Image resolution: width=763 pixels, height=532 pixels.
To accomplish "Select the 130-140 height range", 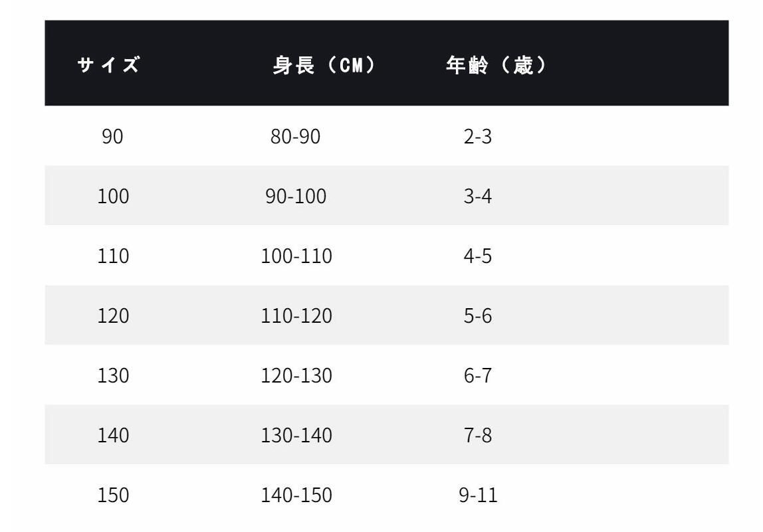I will tap(296, 436).
